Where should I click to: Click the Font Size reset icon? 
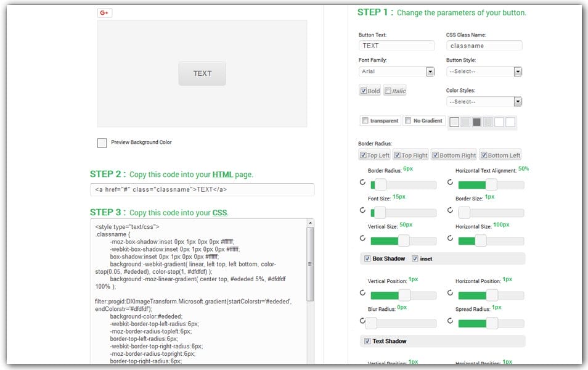tap(362, 211)
